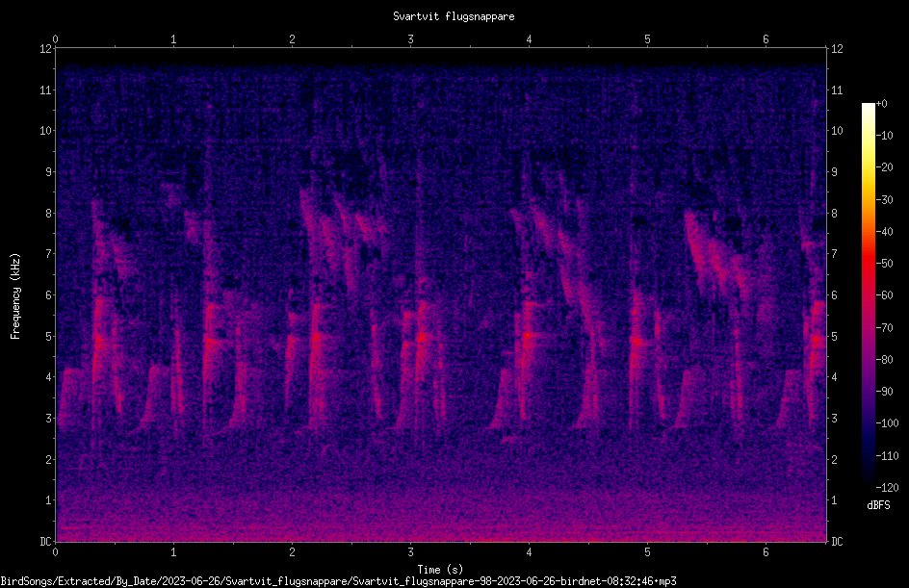
Task: Click the '11' tick on left frequency axis
Action: (x=45, y=89)
